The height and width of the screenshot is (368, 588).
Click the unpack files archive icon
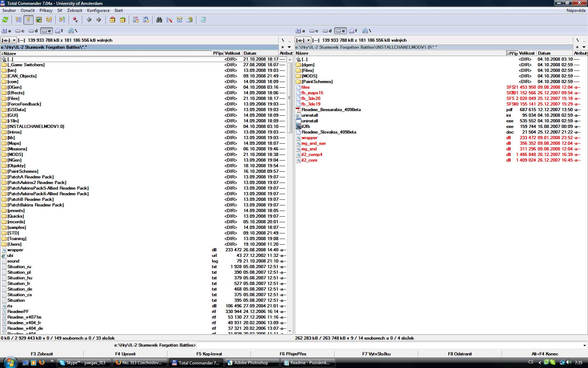122,20
